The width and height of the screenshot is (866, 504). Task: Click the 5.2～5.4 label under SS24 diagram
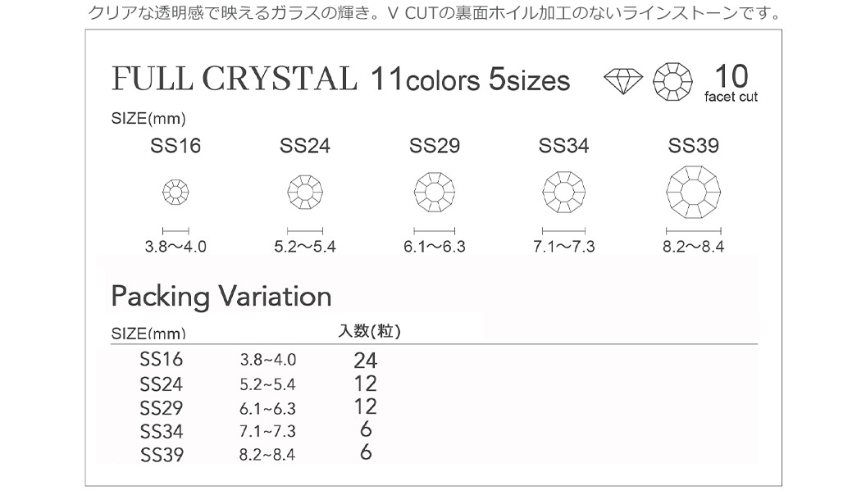(305, 246)
